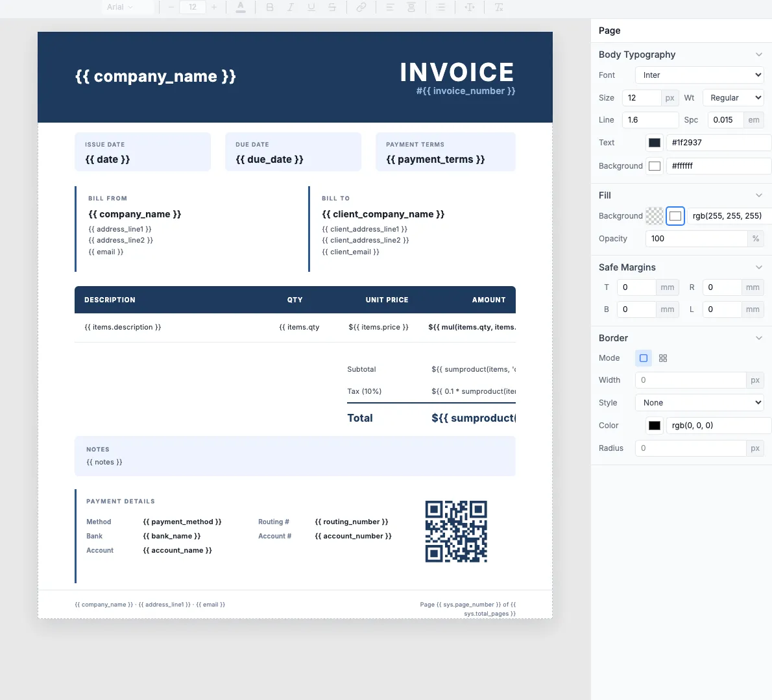Collapse the Safe Margins section
Viewport: 772px width, 700px height.
pos(758,267)
